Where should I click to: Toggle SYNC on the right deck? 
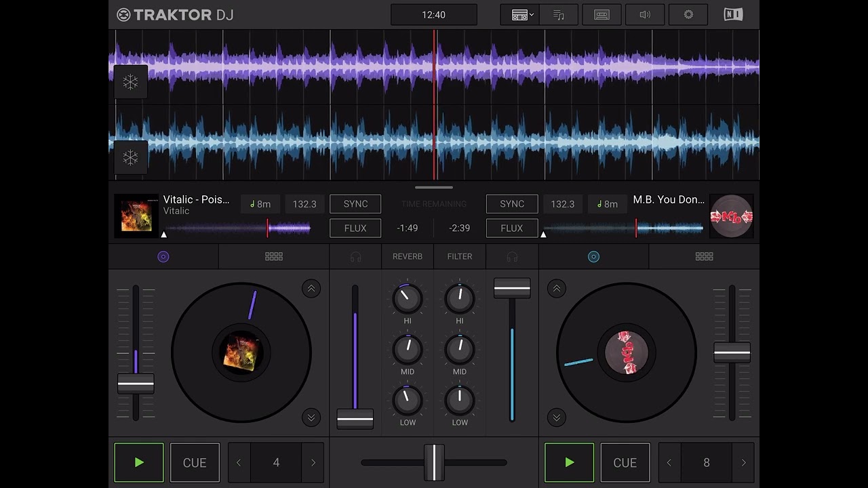coord(512,204)
